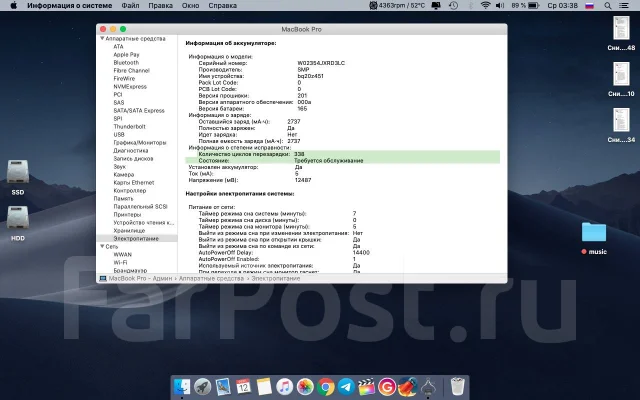Screen dimensions: 640x400
Task: Open the volume menu bar icon
Action: pyautogui.click(x=500, y=5)
